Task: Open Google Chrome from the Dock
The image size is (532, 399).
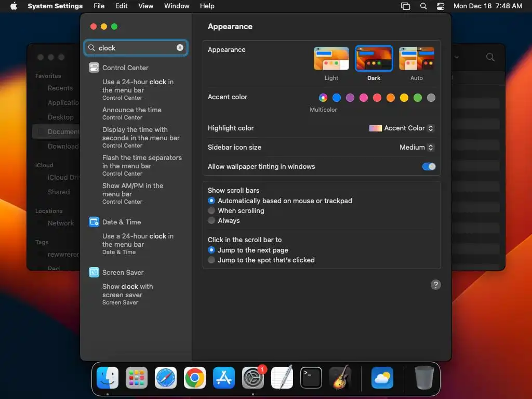Action: point(195,378)
